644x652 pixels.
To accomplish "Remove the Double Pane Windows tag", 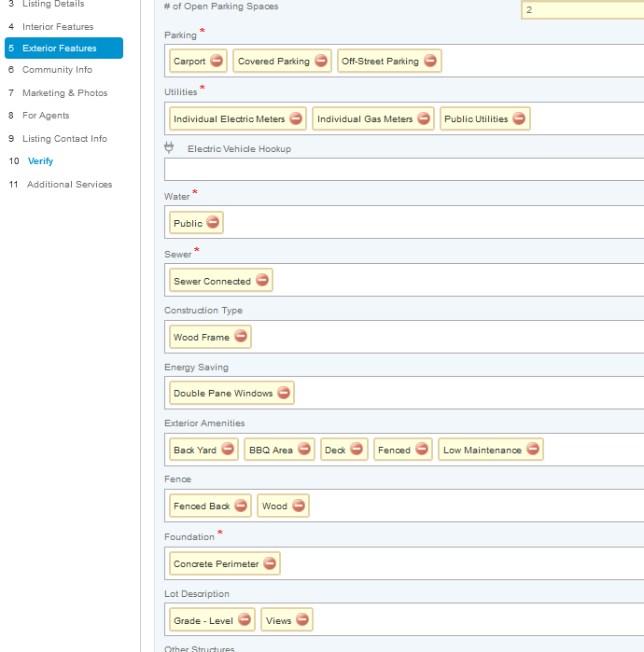I will pyautogui.click(x=284, y=393).
